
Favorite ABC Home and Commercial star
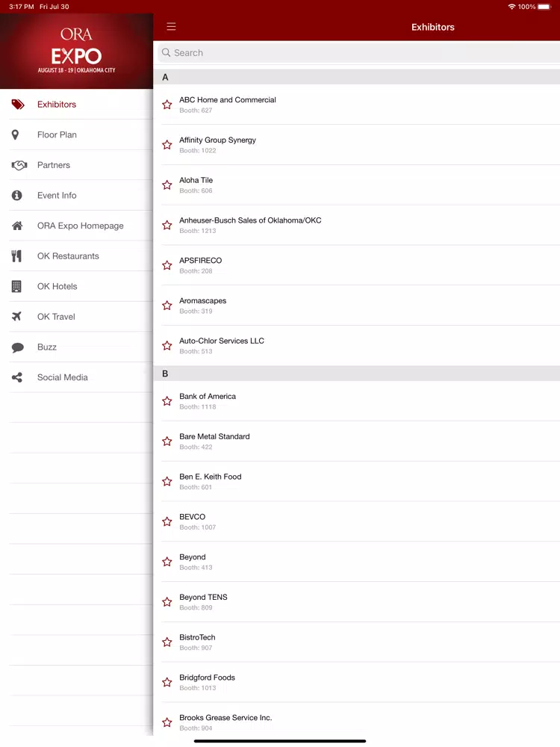(x=167, y=105)
